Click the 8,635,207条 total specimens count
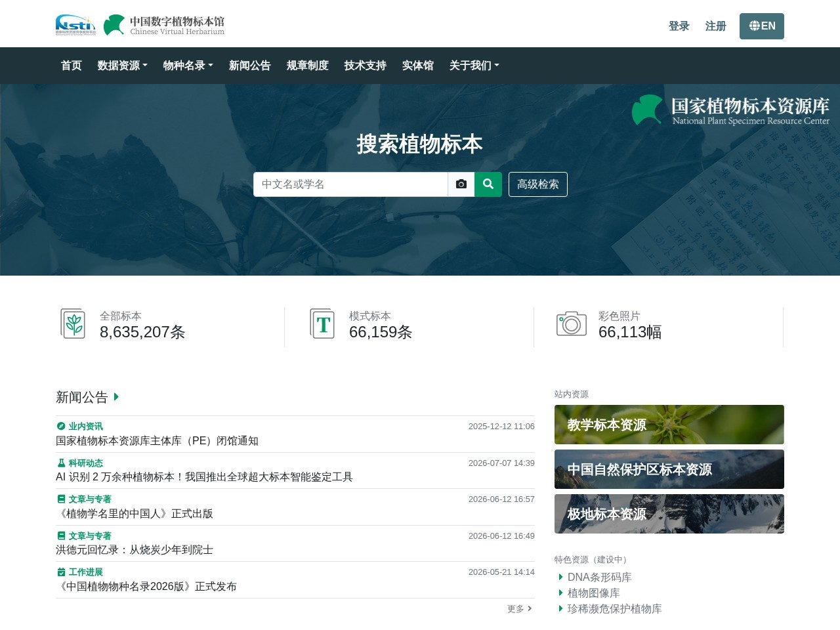This screenshot has height=630, width=840. click(142, 332)
